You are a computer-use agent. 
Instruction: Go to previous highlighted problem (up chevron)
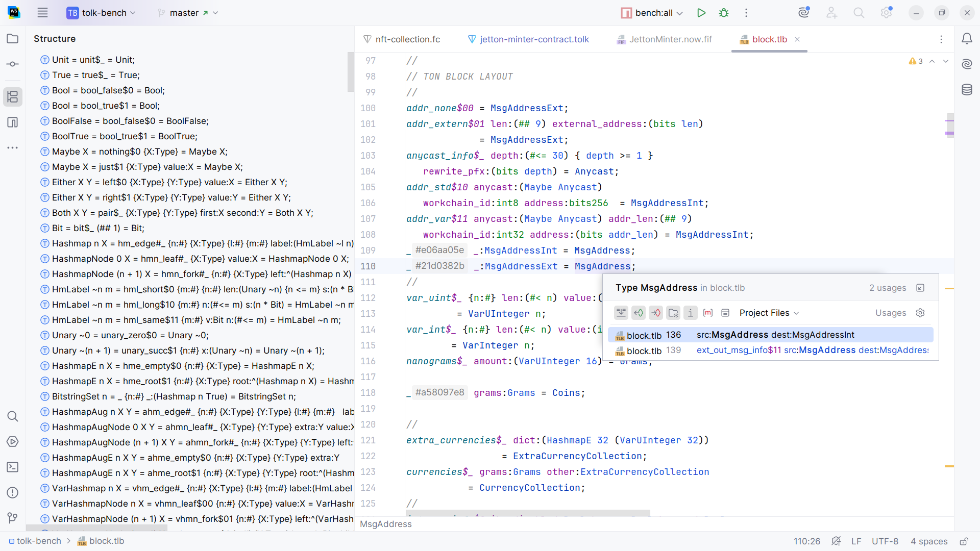click(x=932, y=61)
